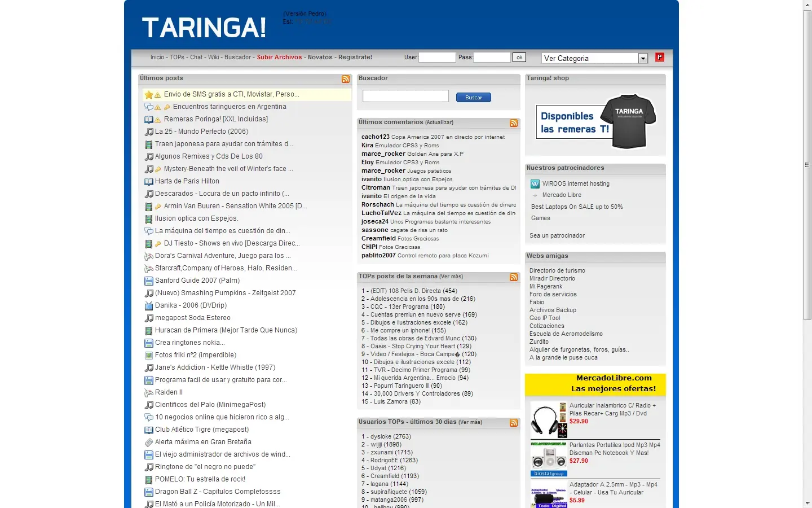Open the Novatos menu item
The width and height of the screenshot is (812, 508).
[x=320, y=58]
